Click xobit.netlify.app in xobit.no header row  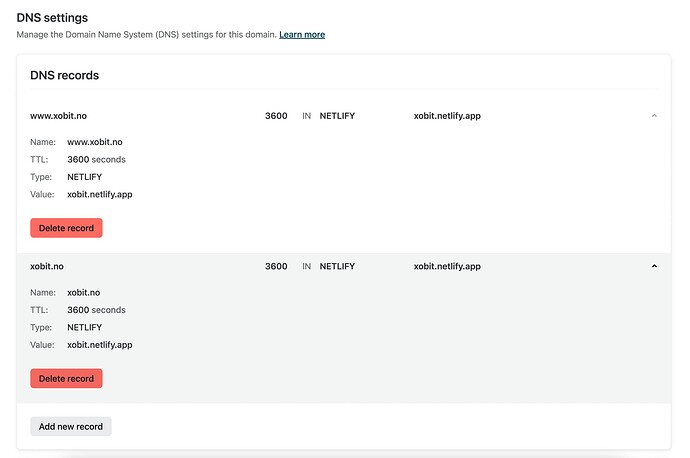click(447, 266)
